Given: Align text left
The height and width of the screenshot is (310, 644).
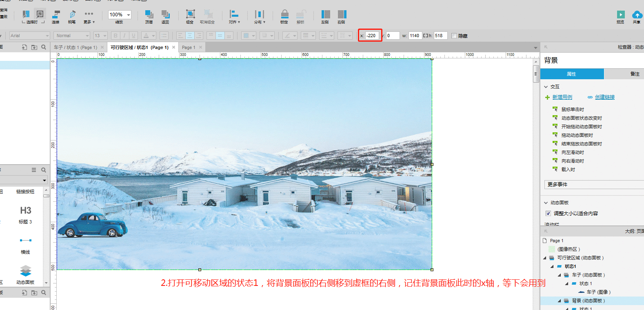Looking at the screenshot, I should coord(180,36).
